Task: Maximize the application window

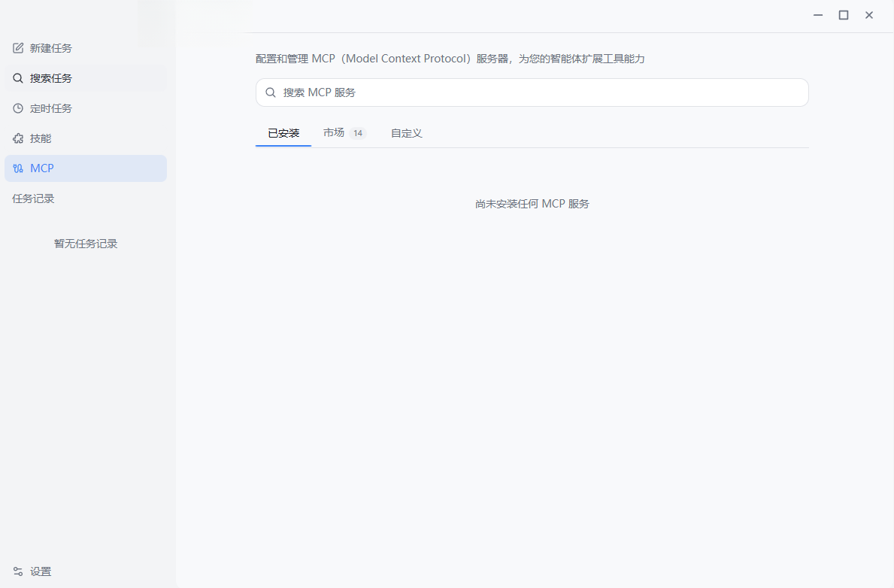Action: [844, 15]
